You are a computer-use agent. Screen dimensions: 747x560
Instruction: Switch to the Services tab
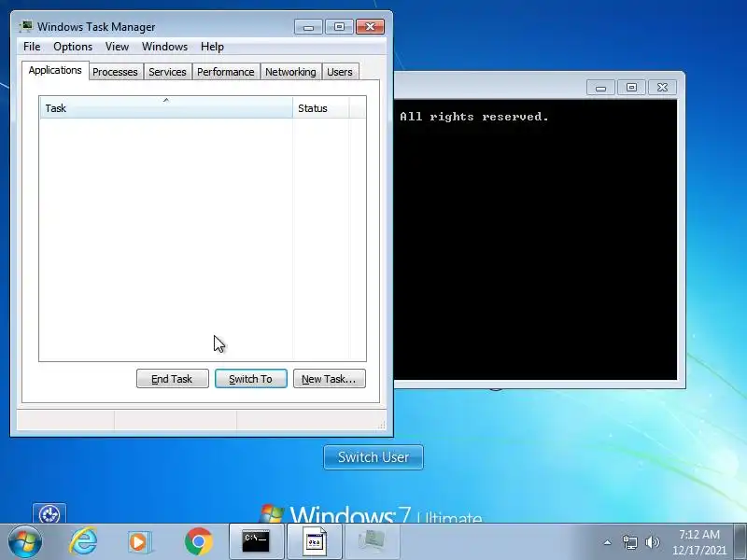tap(168, 72)
